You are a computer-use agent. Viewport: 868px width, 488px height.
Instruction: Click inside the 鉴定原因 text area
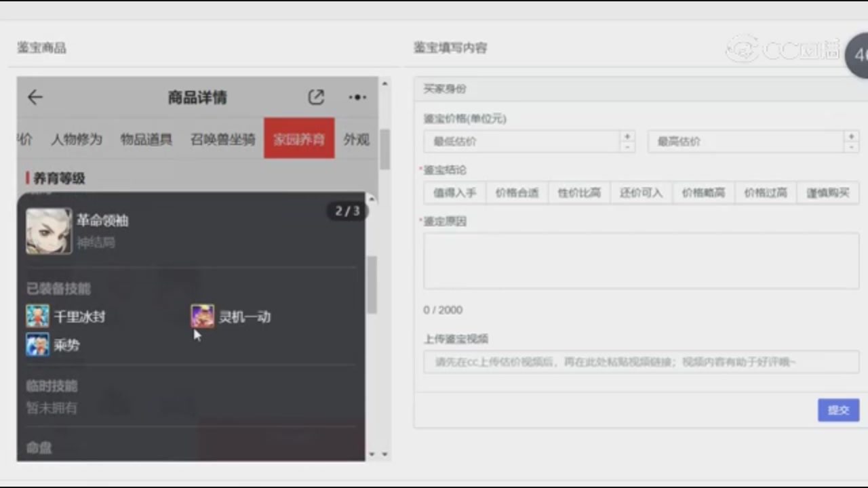click(x=642, y=261)
